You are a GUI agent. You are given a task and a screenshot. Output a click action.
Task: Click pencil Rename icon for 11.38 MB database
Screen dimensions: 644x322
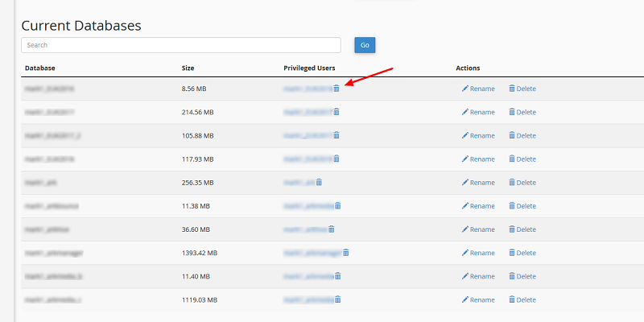pos(464,206)
